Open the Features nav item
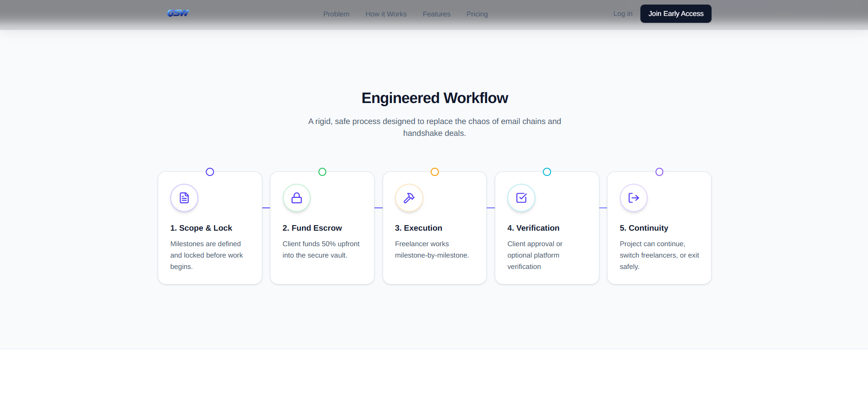Screen dimensions: 868x408 [437, 14]
